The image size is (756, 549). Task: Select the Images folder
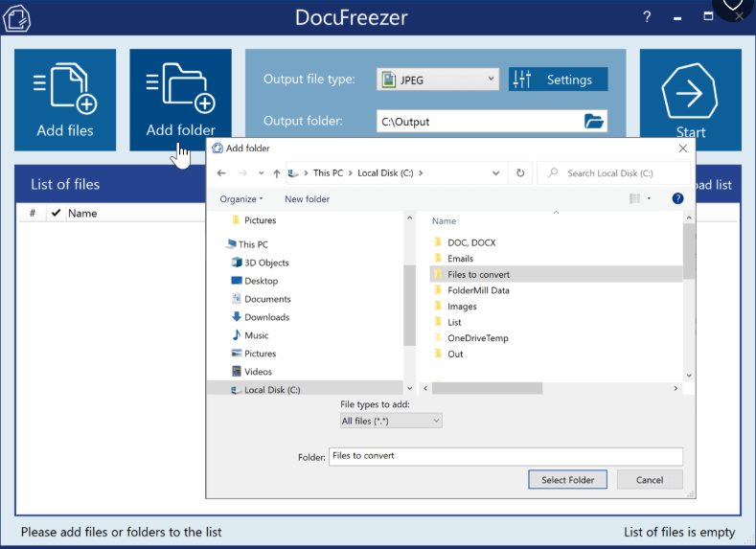pyautogui.click(x=462, y=307)
